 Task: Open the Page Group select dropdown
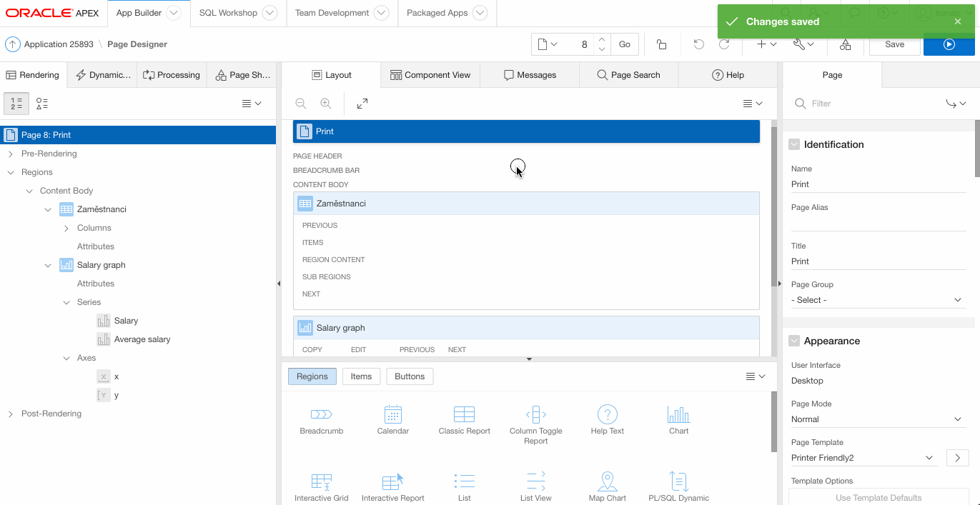pyautogui.click(x=878, y=300)
